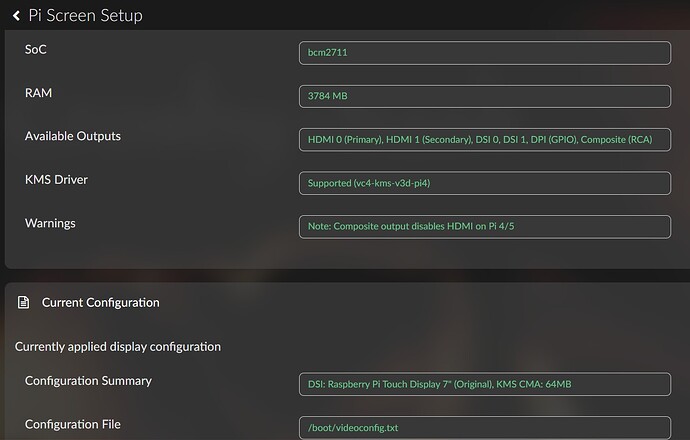Go back using the arrow icon
Viewport: 690px width, 440px height.
tap(16, 16)
